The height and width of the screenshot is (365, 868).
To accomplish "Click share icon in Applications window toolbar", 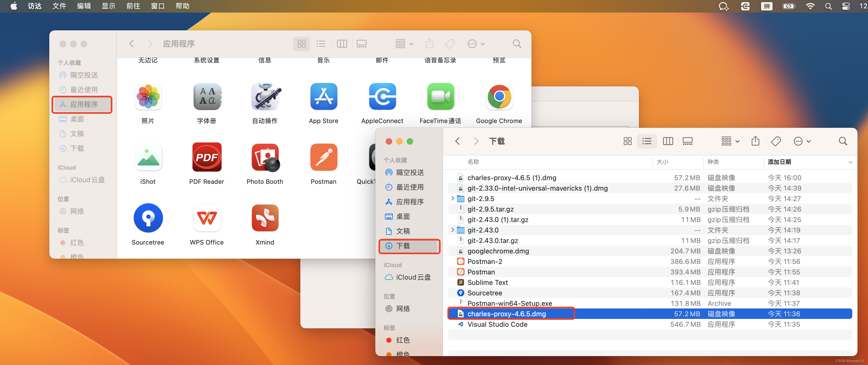I will (429, 43).
